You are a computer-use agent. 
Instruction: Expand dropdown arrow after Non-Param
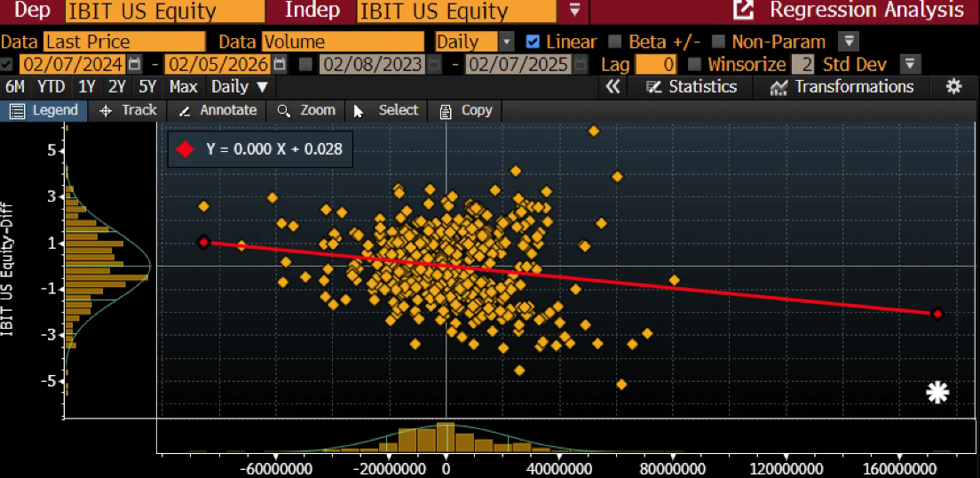pos(849,42)
